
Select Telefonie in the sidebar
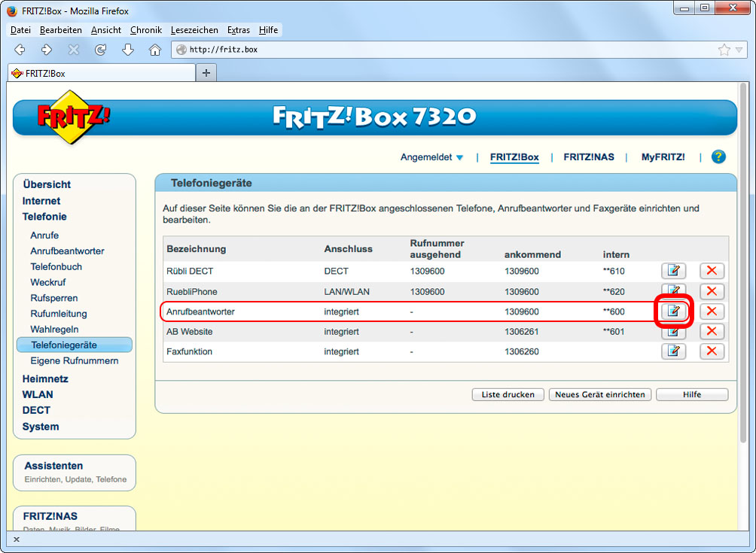click(44, 217)
